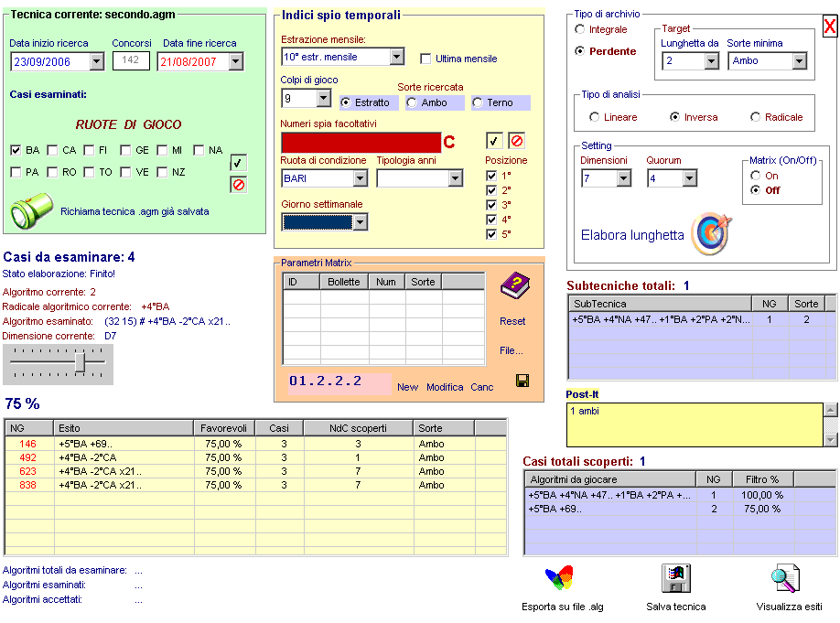Click Modifica in Parametri Matrix
This screenshot has width=840, height=623.
click(445, 387)
